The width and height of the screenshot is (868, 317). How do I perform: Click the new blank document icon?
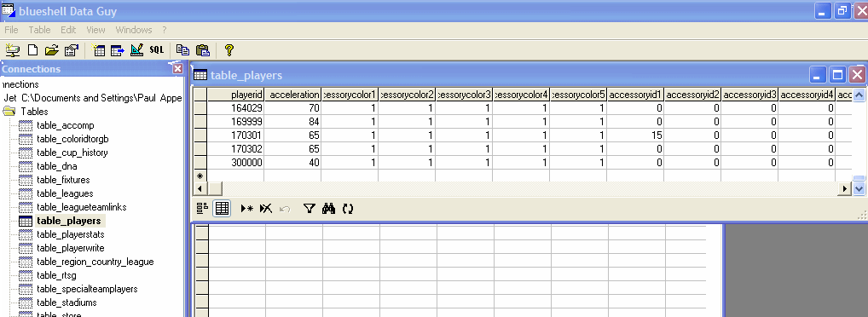(x=33, y=50)
